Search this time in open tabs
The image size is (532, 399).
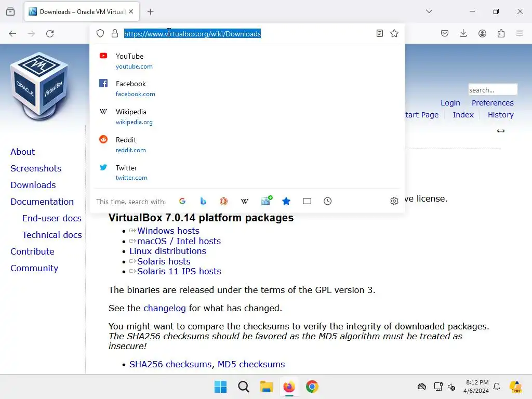click(307, 201)
